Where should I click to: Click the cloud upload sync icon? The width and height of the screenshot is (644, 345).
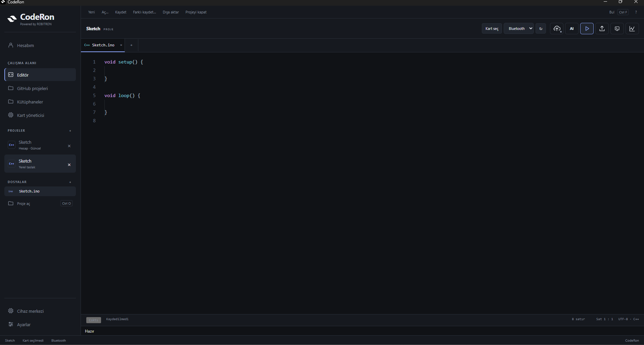[557, 29]
